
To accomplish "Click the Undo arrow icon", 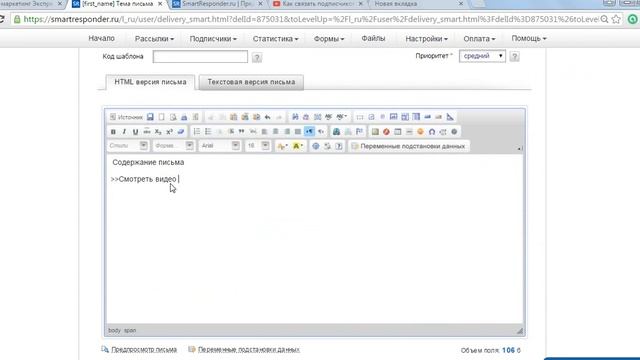I will pos(268,117).
